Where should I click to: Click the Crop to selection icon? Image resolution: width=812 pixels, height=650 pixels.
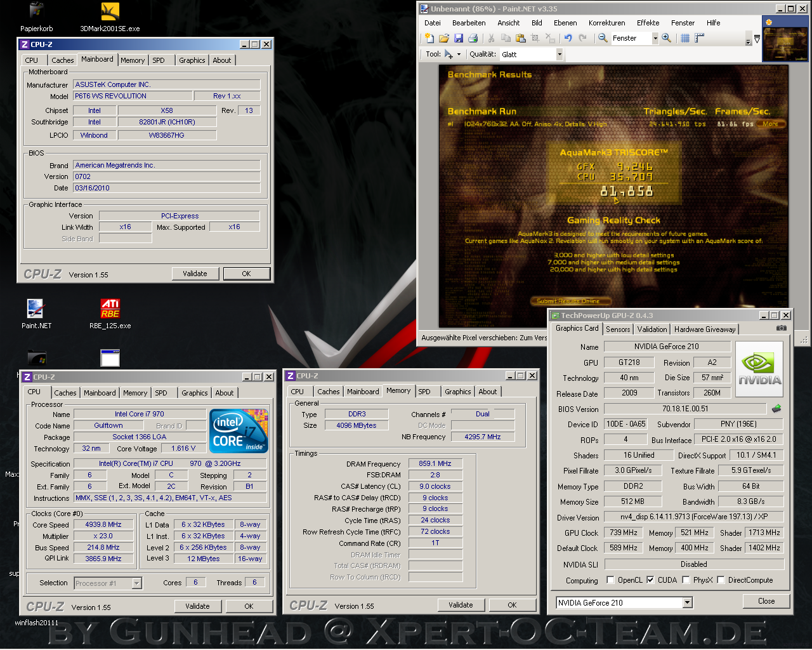click(x=535, y=39)
